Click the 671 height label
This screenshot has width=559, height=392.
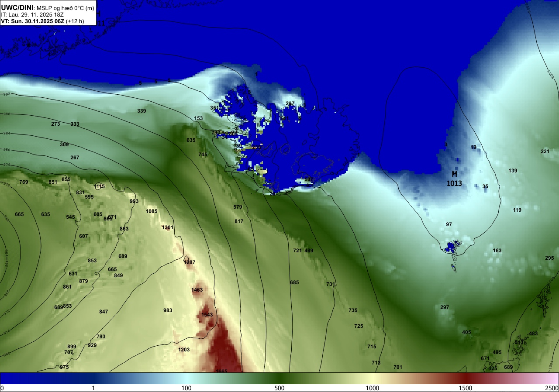coord(485,358)
